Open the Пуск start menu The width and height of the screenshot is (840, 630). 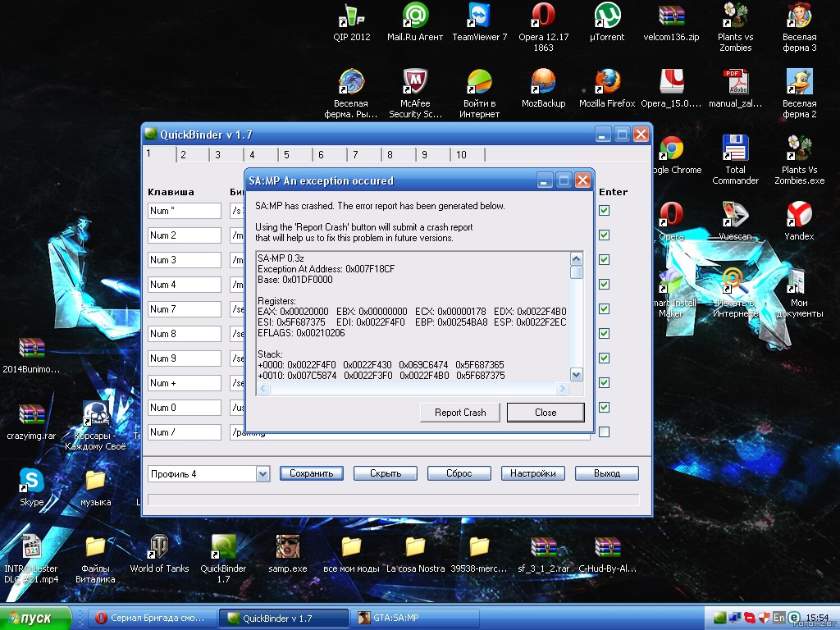point(35,619)
